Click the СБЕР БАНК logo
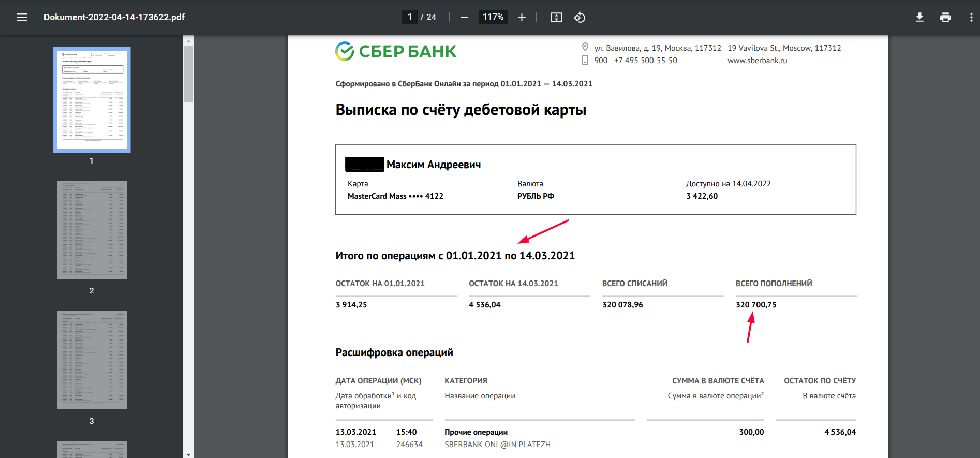 396,51
